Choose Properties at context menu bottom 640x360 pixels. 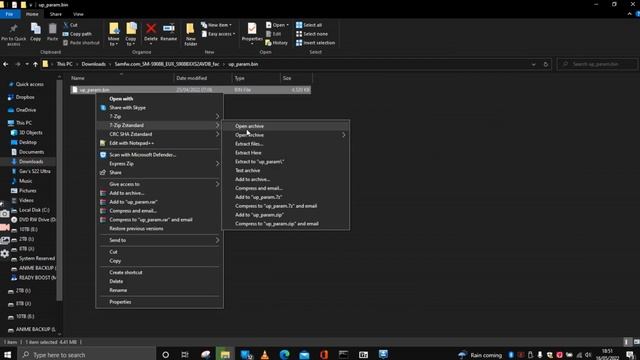(159, 302)
